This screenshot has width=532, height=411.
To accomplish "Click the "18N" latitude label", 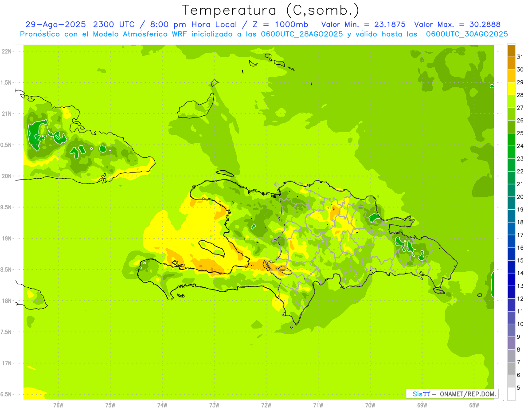I will pyautogui.click(x=7, y=301).
